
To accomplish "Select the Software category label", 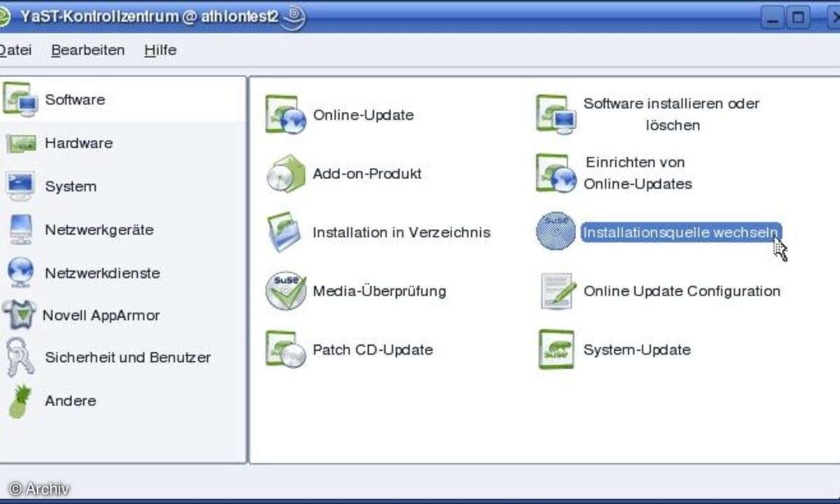I will pos(75,99).
